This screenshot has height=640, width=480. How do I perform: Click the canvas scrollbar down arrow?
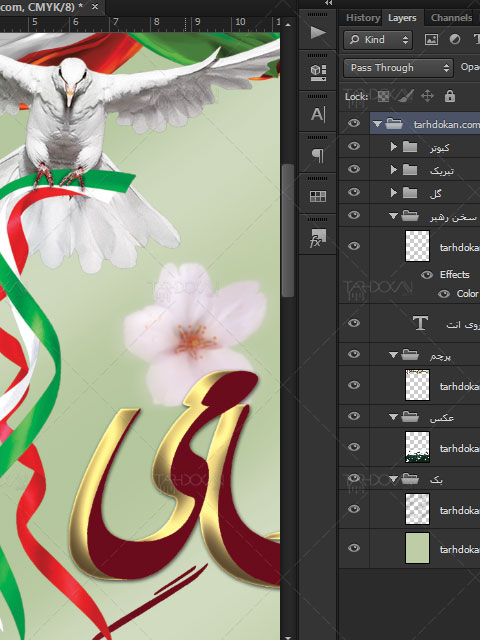click(x=288, y=637)
